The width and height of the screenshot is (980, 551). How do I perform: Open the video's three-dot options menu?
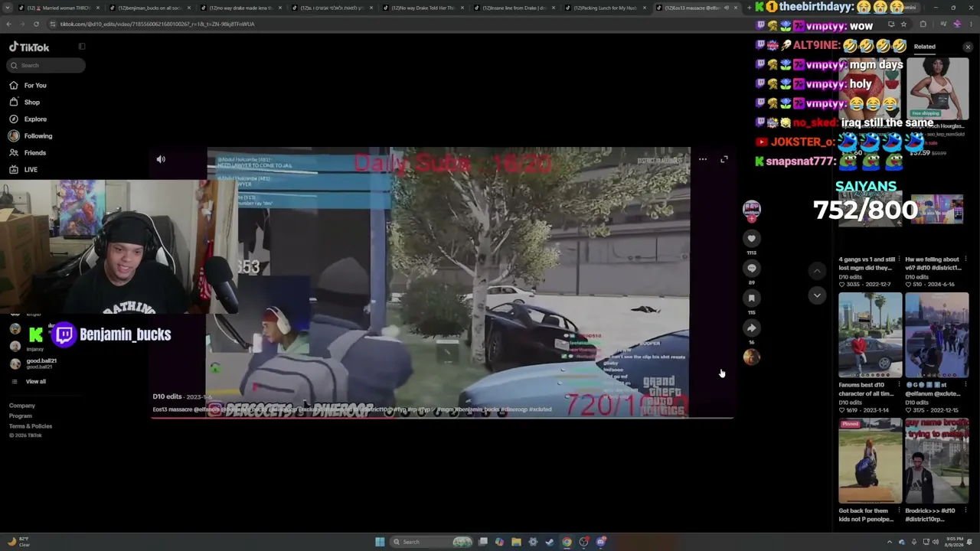703,159
